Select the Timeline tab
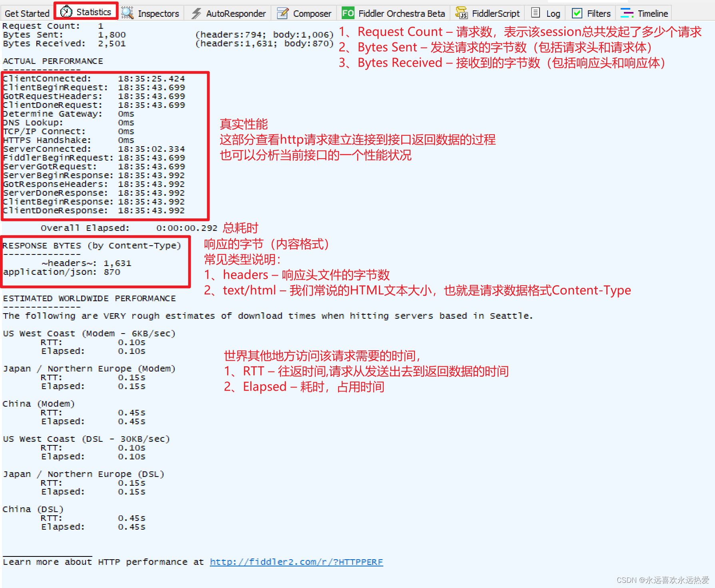715x588 pixels. [x=653, y=12]
